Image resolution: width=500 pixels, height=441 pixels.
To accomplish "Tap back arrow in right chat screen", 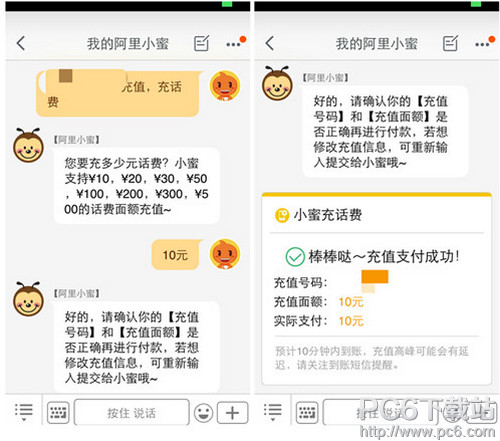I will pyautogui.click(x=269, y=43).
